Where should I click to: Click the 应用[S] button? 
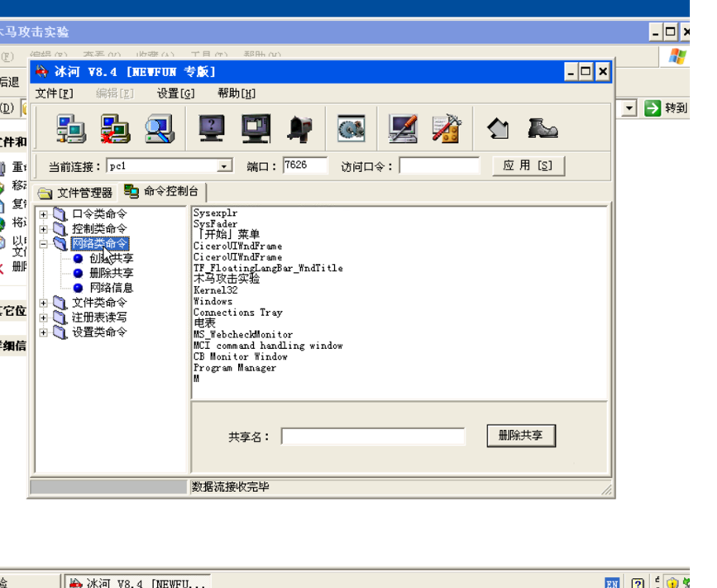[x=528, y=165]
